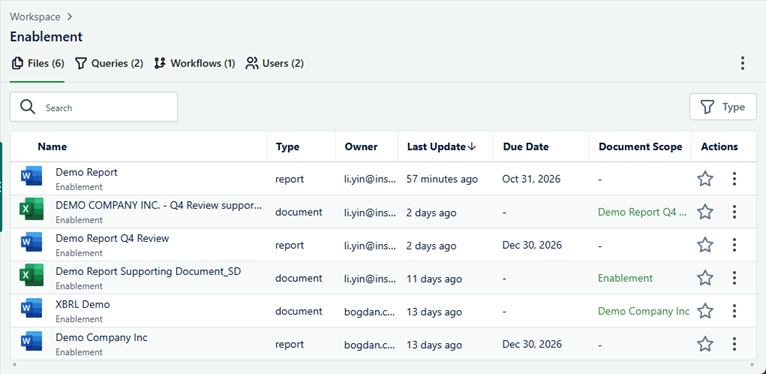
Task: Sort by the Type column header
Action: point(287,146)
